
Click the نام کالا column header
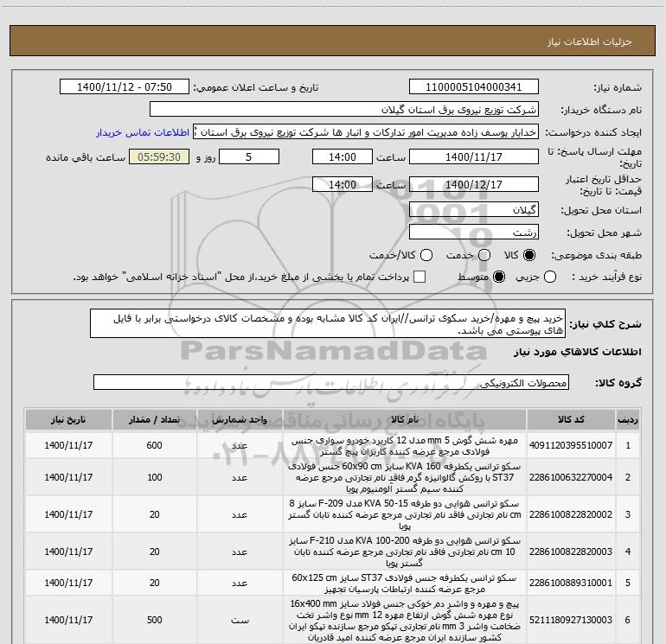coord(405,420)
